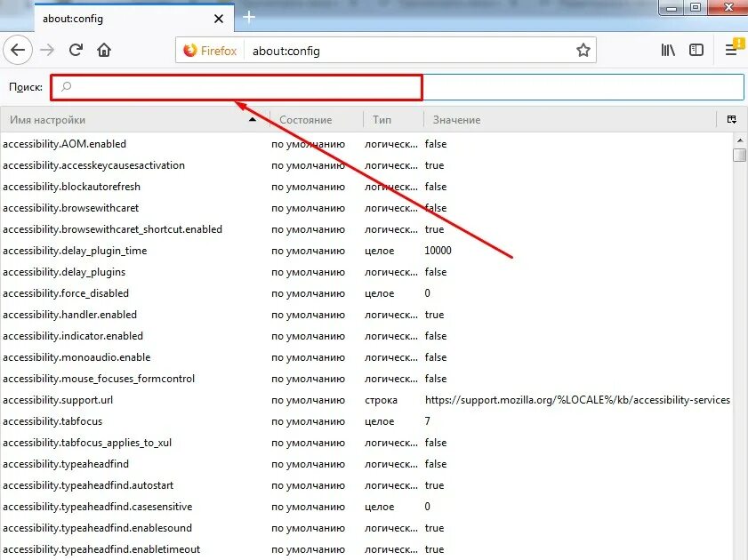Select accessibility.delay_plugin_time preference

pos(366,251)
